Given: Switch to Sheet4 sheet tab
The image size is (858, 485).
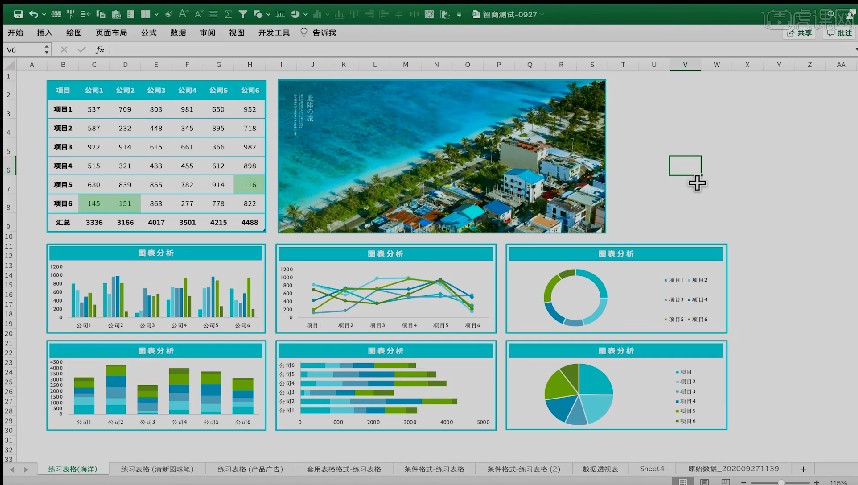Looking at the screenshot, I should click(652, 469).
